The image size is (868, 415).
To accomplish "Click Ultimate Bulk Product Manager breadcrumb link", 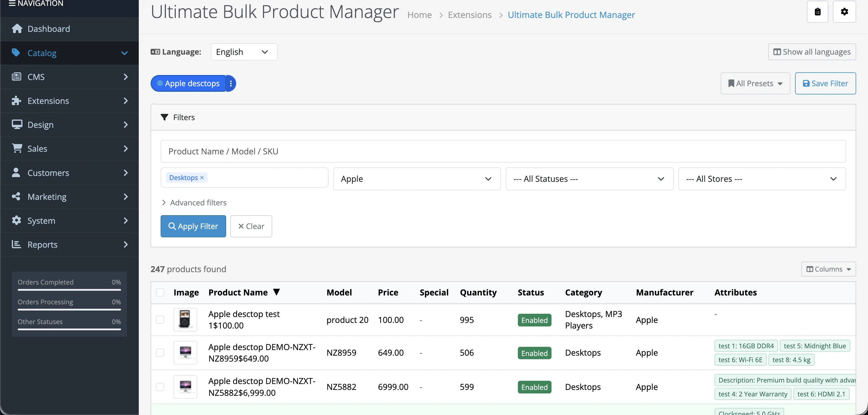I will click(x=571, y=15).
